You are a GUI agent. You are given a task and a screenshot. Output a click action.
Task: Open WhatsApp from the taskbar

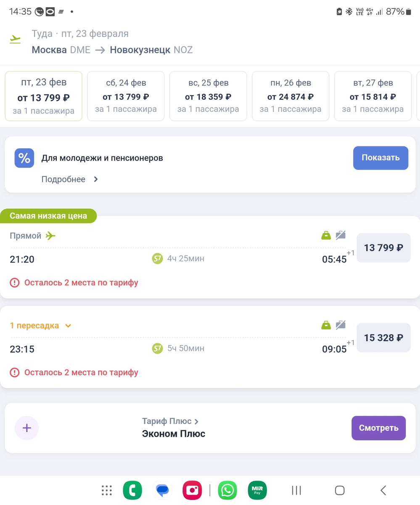coord(227,490)
